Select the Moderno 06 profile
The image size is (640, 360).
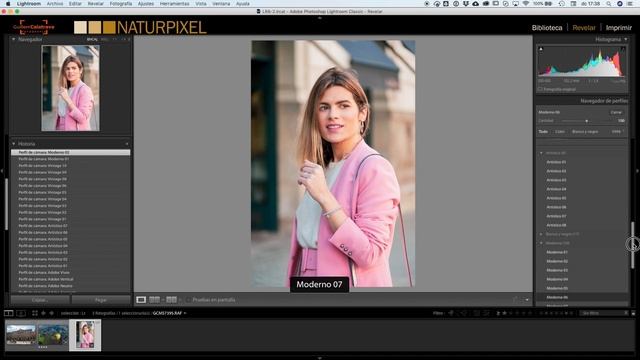click(557, 297)
